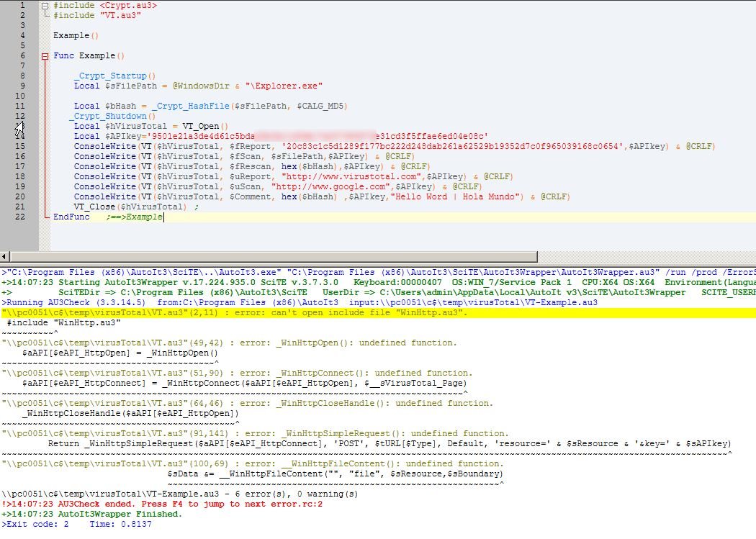Click the _Crypt_Startup() call
Viewport: 756px width, 539px height.
[114, 76]
